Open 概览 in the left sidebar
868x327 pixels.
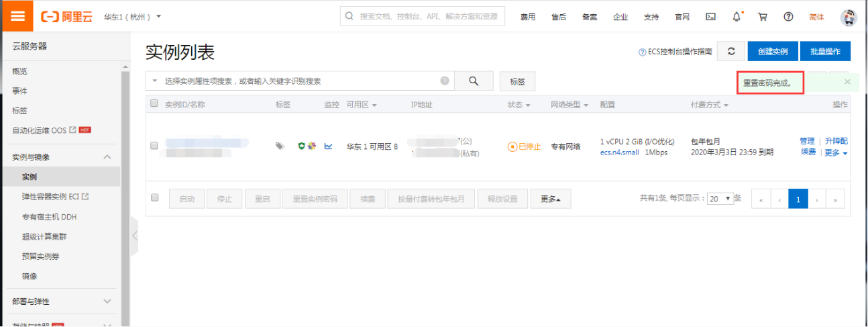point(20,71)
